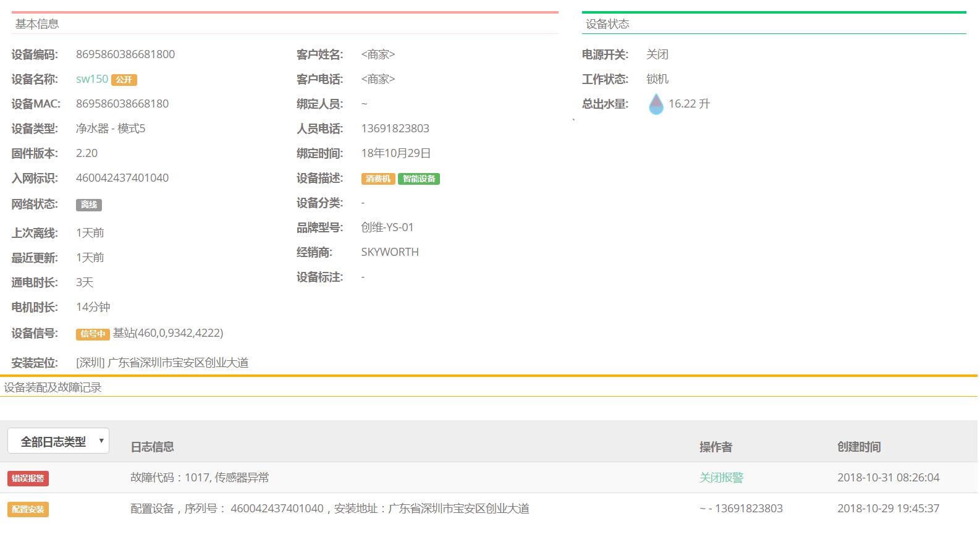Image resolution: width=980 pixels, height=537 pixels.
Task: Click the 日志信息 column header
Action: [x=152, y=447]
